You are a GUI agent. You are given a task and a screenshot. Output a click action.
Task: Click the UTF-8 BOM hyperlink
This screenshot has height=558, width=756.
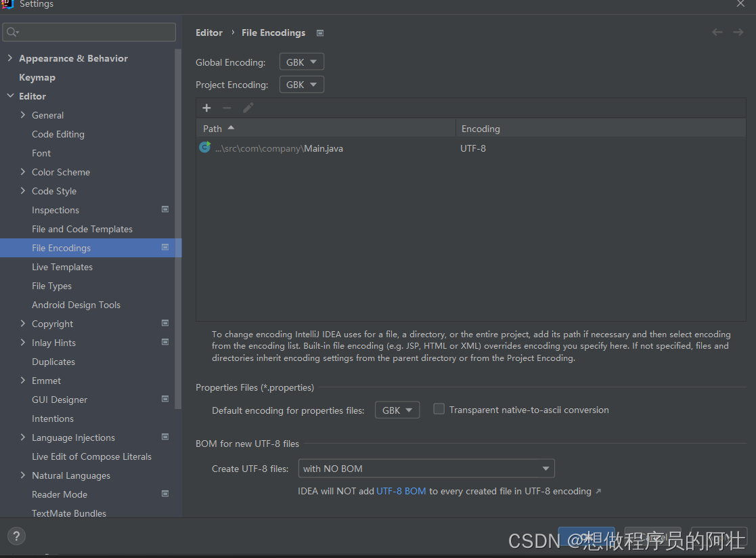point(401,490)
